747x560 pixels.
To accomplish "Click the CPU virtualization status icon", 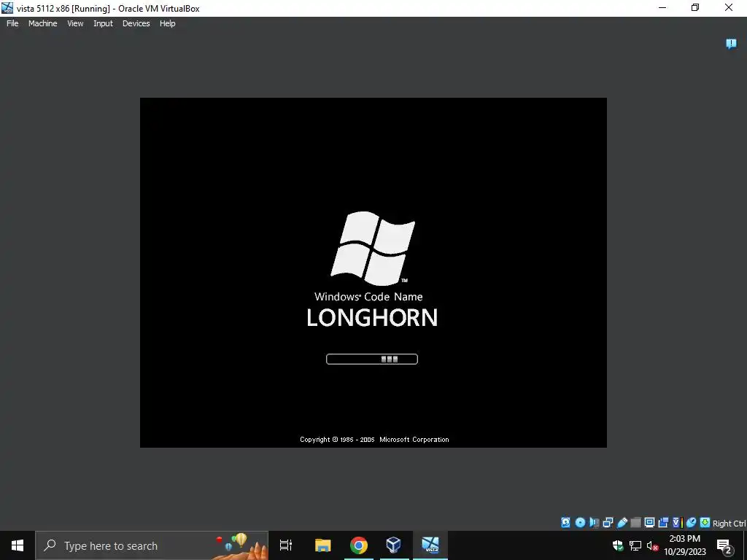I will tap(678, 522).
